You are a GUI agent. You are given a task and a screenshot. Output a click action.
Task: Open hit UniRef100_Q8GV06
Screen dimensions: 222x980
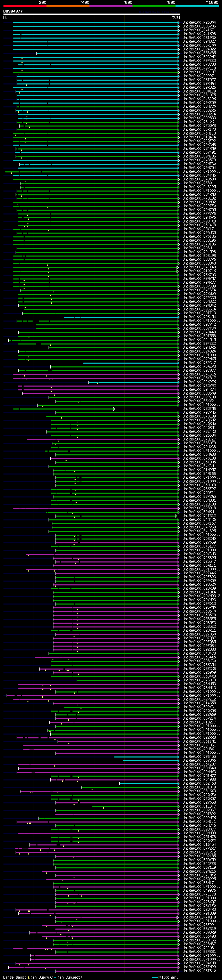199,26
